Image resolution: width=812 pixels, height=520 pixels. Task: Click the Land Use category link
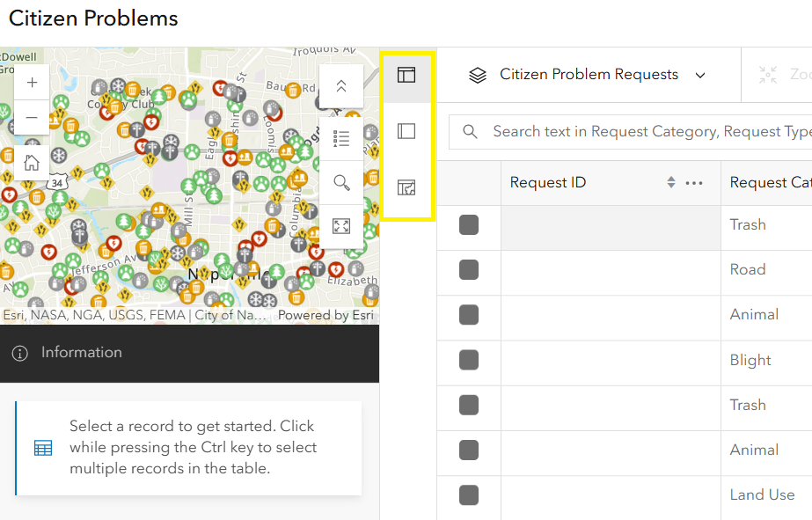click(x=762, y=494)
